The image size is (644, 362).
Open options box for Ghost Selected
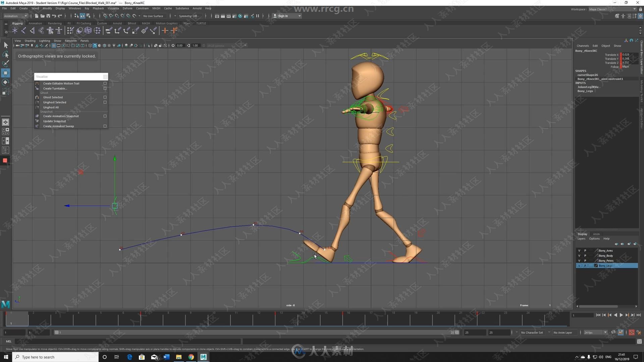(105, 97)
